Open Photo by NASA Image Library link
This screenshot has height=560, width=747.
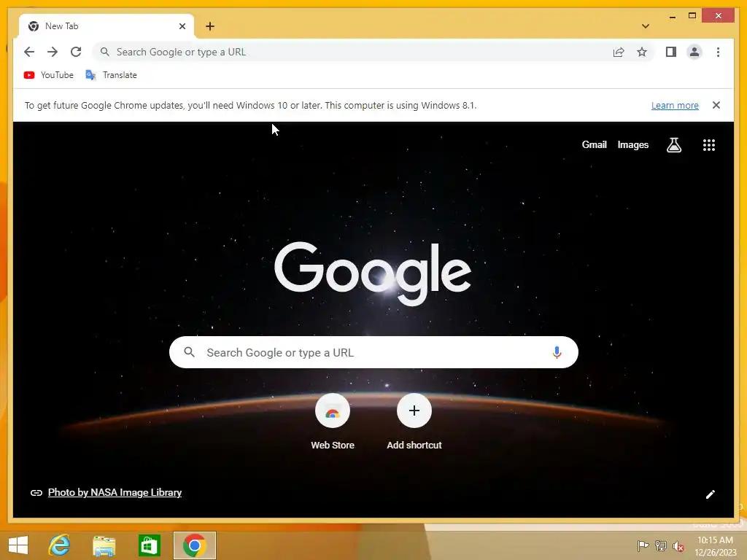coord(115,492)
